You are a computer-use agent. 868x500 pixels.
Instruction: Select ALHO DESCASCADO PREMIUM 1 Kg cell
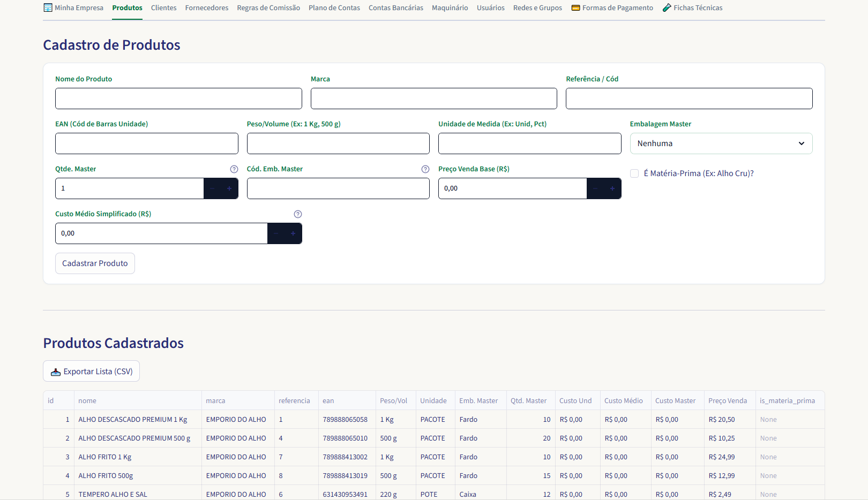tap(138, 419)
